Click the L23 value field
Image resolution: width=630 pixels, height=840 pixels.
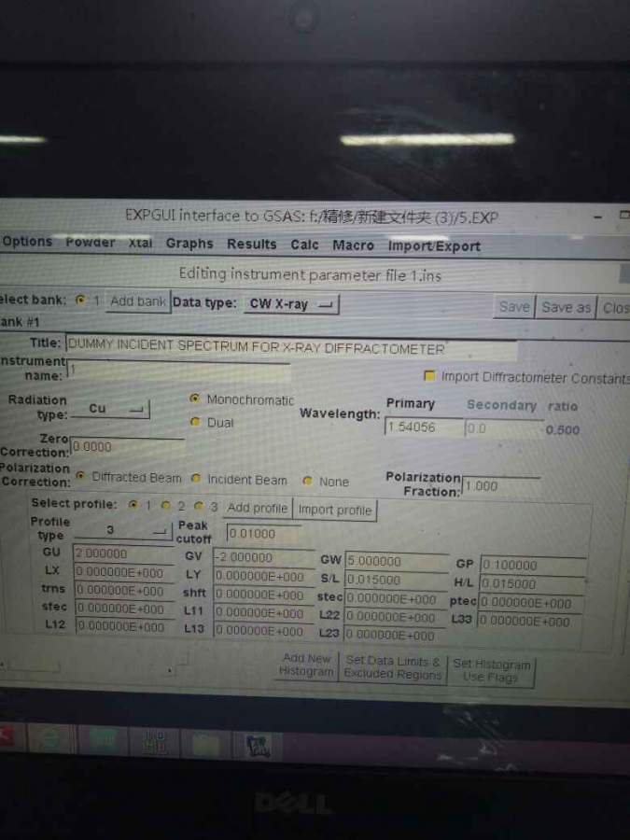point(395,635)
